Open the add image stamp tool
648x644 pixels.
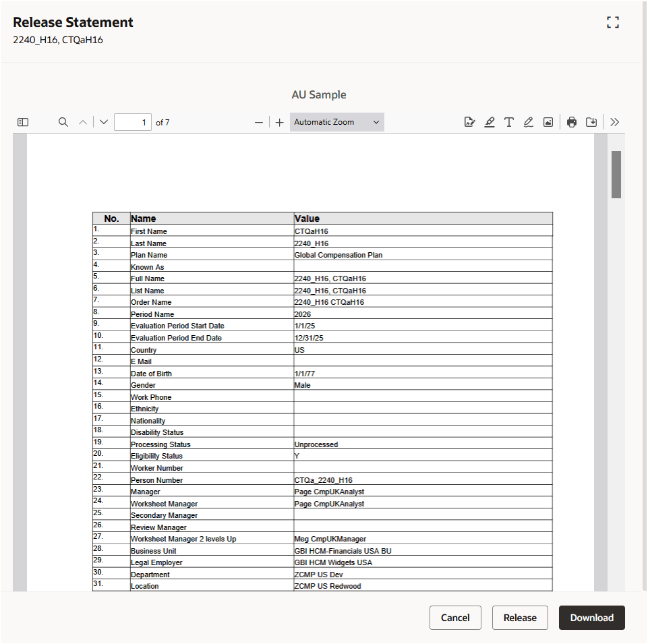pos(548,122)
